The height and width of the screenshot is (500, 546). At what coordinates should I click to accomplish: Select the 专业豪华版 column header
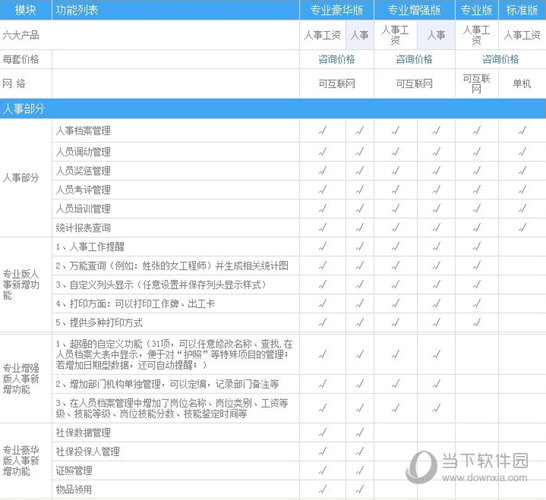336,10
